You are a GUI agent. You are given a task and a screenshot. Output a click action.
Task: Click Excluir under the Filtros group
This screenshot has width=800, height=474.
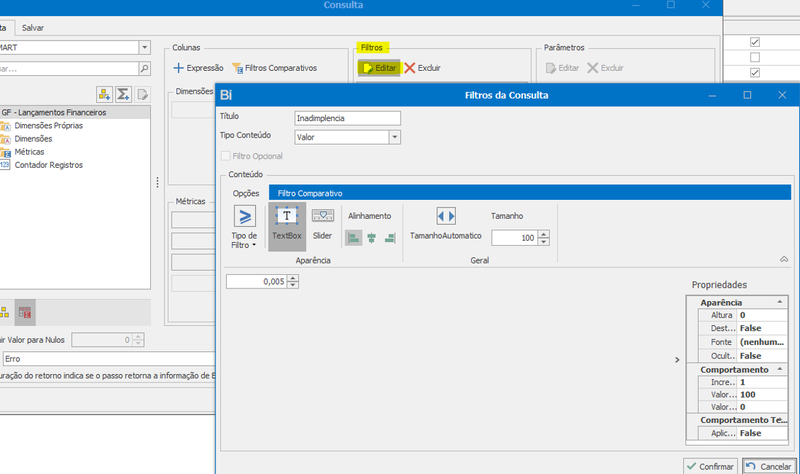click(x=422, y=68)
